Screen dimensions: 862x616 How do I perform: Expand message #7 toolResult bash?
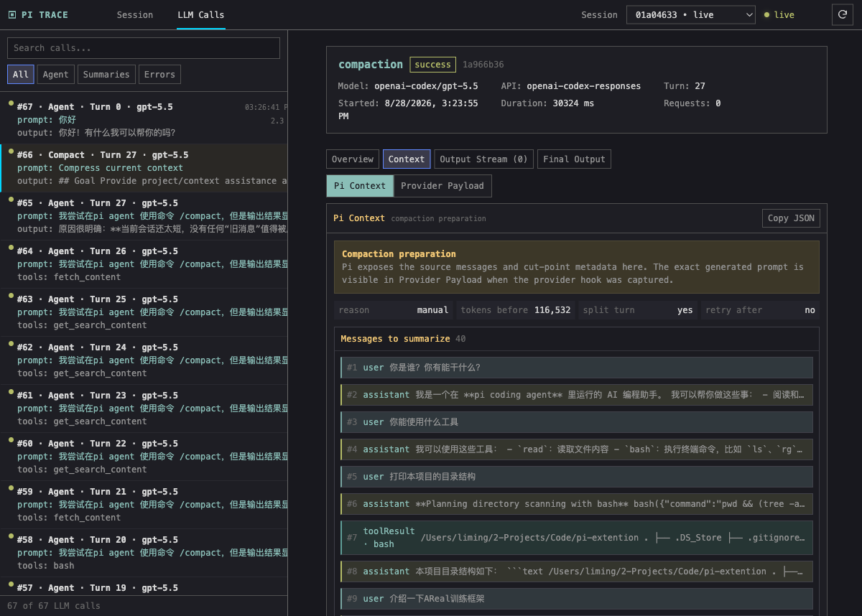(x=577, y=538)
